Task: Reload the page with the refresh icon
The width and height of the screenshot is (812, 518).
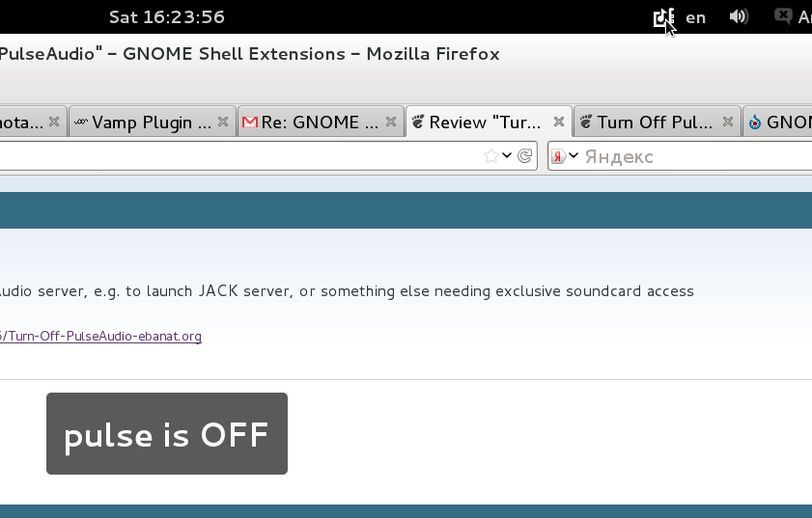Action: 524,155
